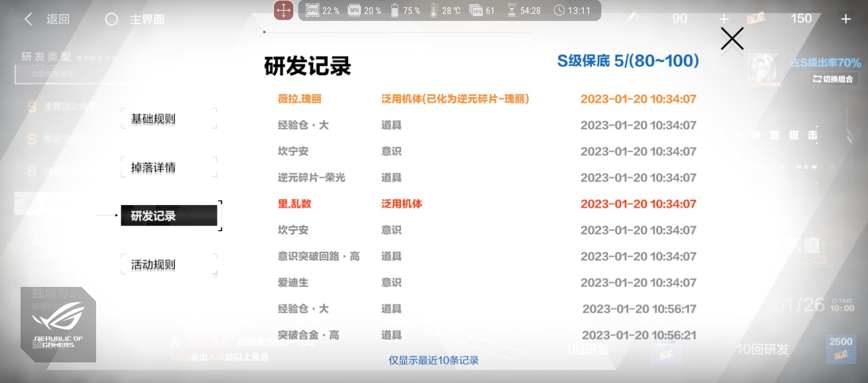Click timestamp 2023-01-20 10:56:21
Image resolution: width=868 pixels, height=383 pixels.
coord(639,335)
